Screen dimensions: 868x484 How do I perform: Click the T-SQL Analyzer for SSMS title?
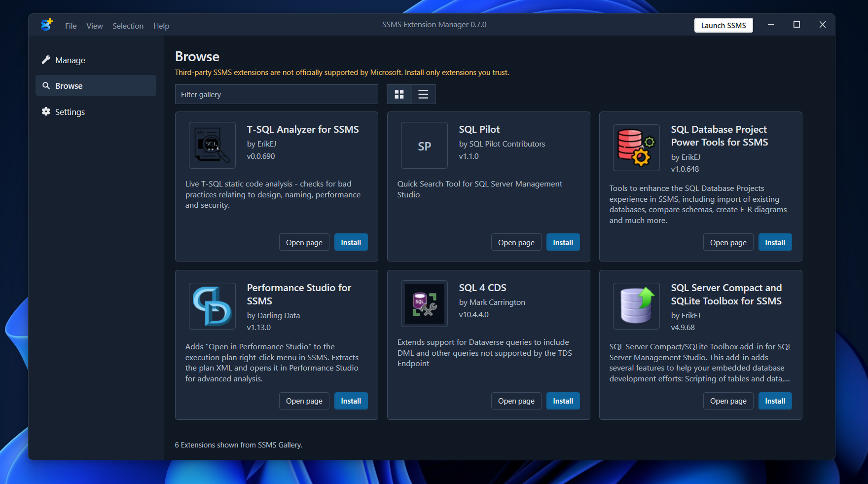tap(303, 129)
